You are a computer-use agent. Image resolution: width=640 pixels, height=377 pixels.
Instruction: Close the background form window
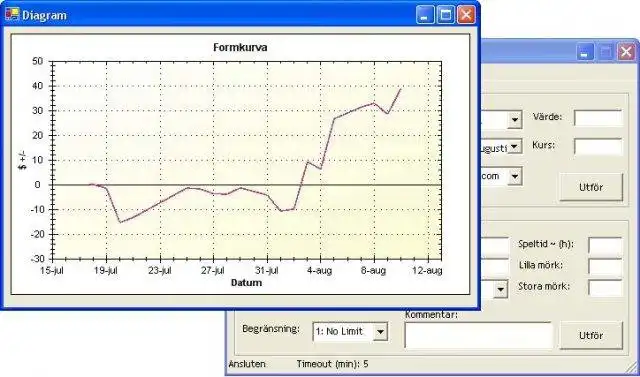click(x=626, y=52)
